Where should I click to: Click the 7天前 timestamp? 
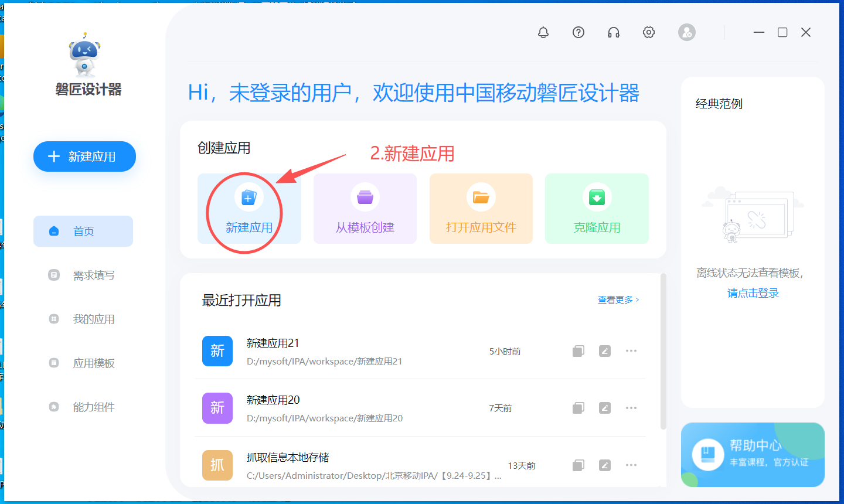coord(501,408)
